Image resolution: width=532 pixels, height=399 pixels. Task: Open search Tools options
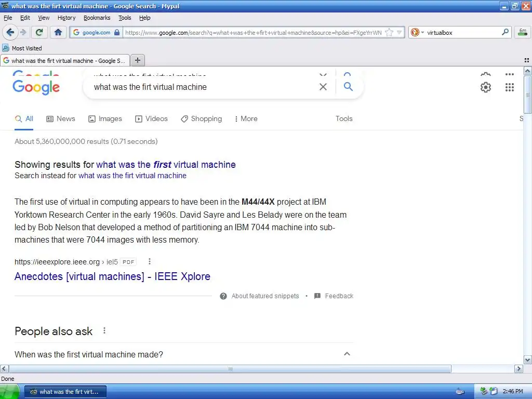[344, 119]
